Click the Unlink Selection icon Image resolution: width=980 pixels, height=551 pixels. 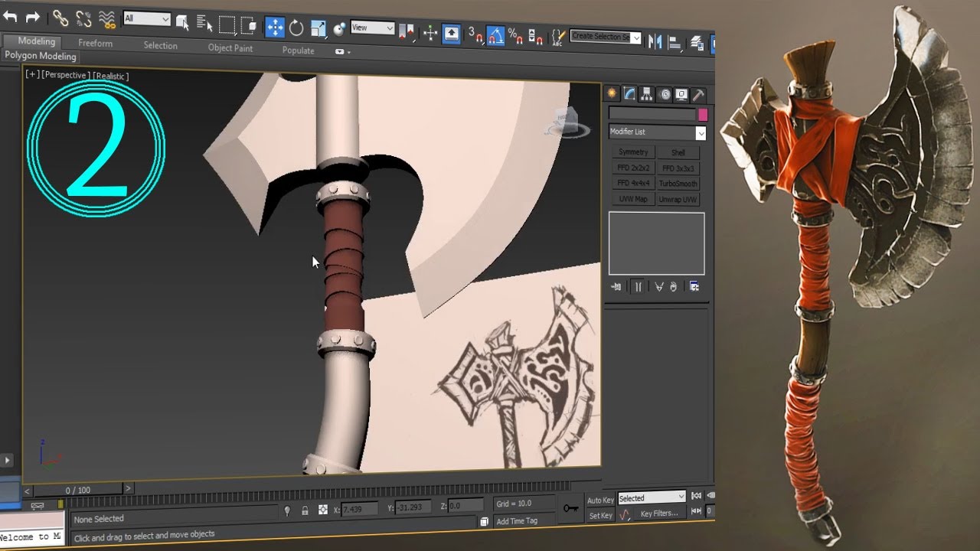coord(83,19)
